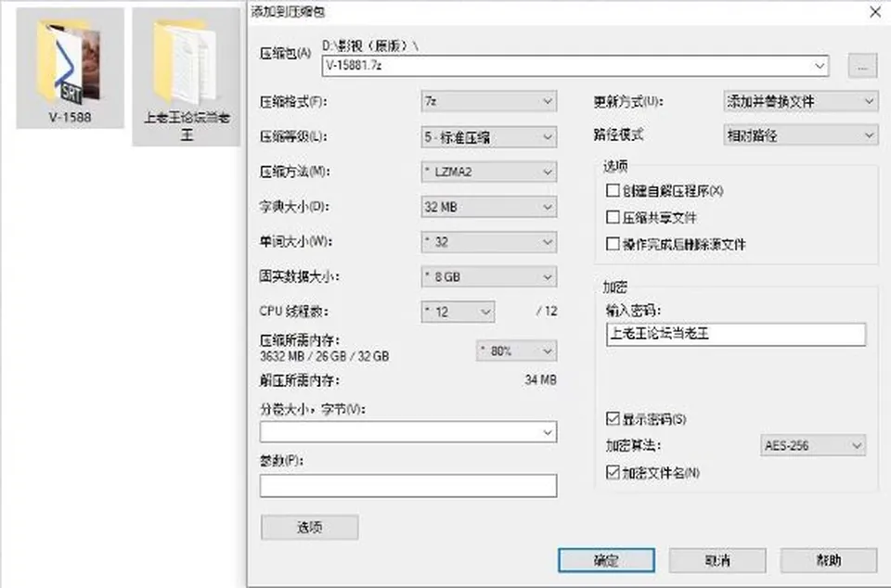
Task: Open the 压缩格式 7z dropdown
Action: coord(489,102)
